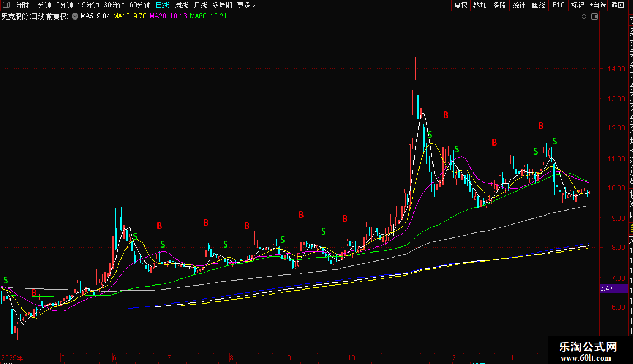Select the 15分钟 period tab
Image resolution: width=633 pixels, height=364 pixels.
[x=89, y=5]
